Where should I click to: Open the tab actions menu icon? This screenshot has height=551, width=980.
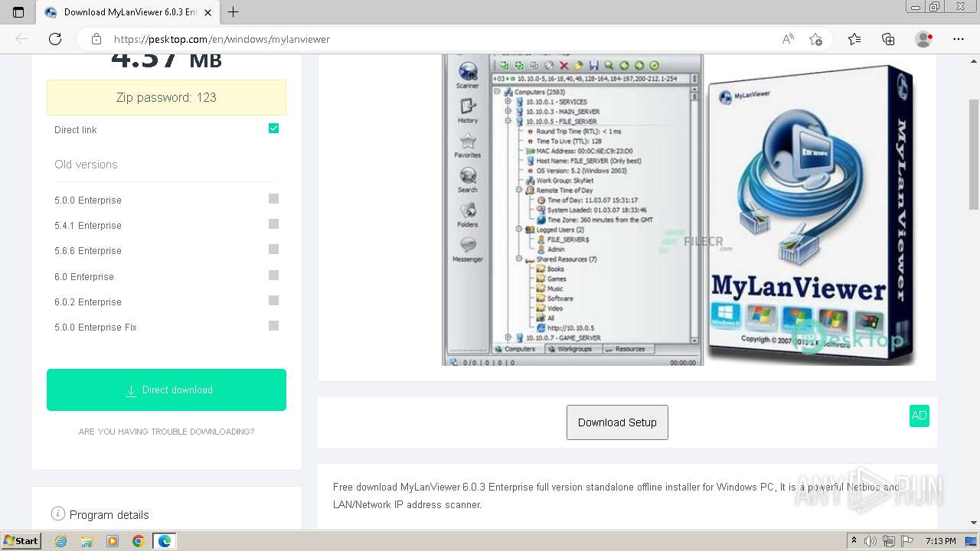(x=18, y=12)
